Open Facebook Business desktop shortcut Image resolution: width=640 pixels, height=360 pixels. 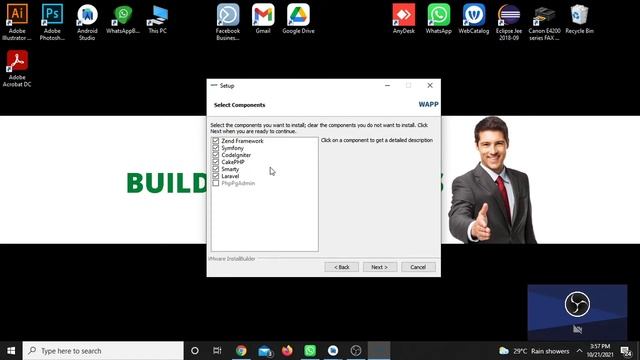coord(228,22)
